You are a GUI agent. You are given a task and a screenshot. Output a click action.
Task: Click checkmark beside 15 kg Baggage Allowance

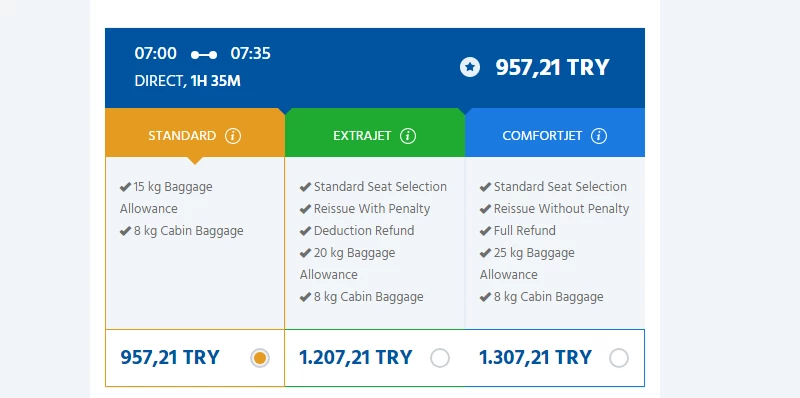coord(126,187)
